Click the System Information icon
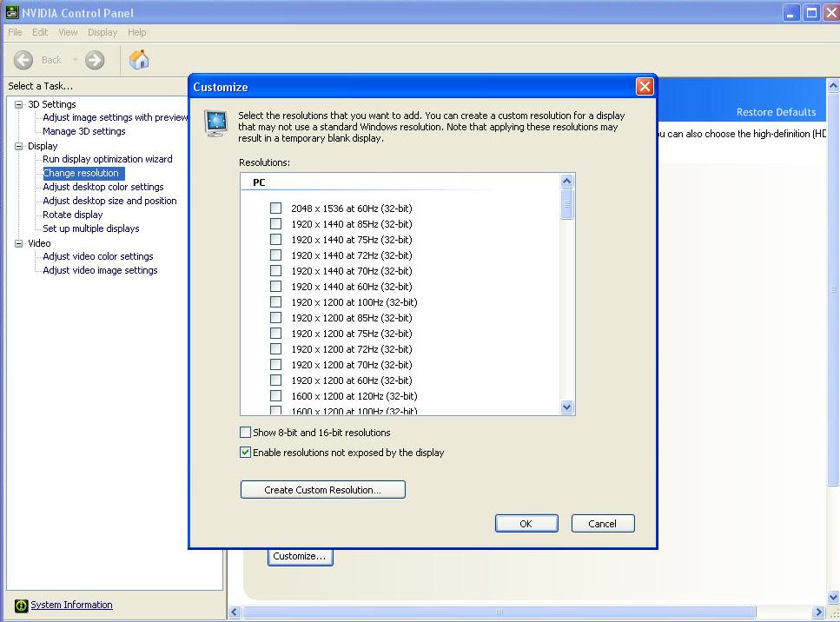The height and width of the screenshot is (622, 840). 22,605
